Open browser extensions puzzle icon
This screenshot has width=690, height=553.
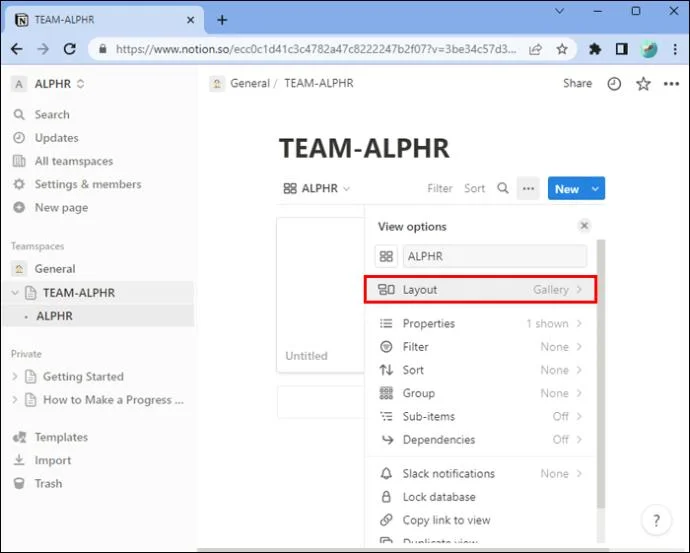click(595, 49)
